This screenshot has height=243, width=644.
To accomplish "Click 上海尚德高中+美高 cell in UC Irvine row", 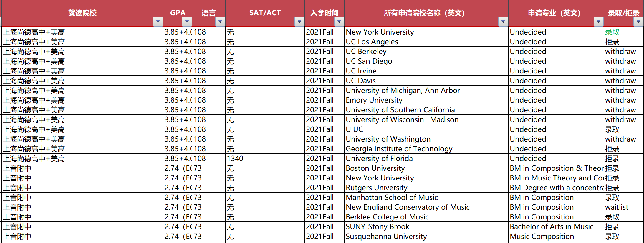I will click(x=82, y=71).
